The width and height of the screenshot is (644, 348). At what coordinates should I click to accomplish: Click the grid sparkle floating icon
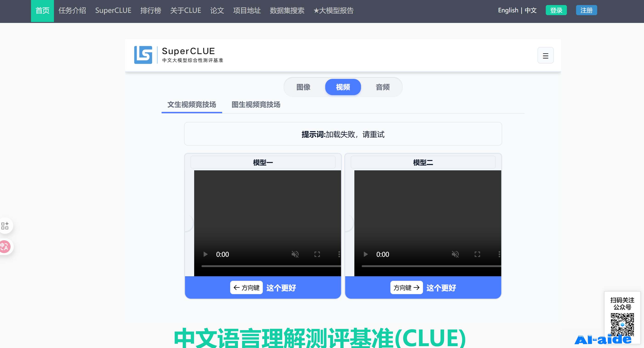(5, 225)
